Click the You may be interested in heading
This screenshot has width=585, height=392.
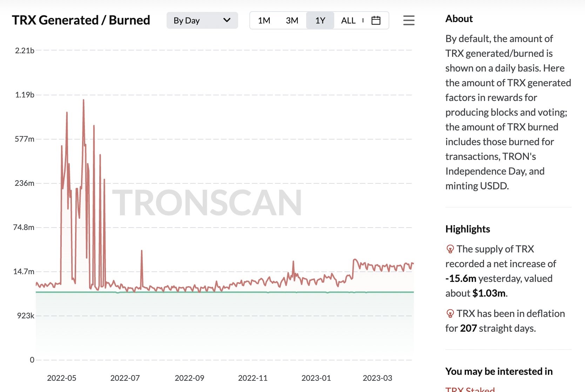pyautogui.click(x=499, y=371)
